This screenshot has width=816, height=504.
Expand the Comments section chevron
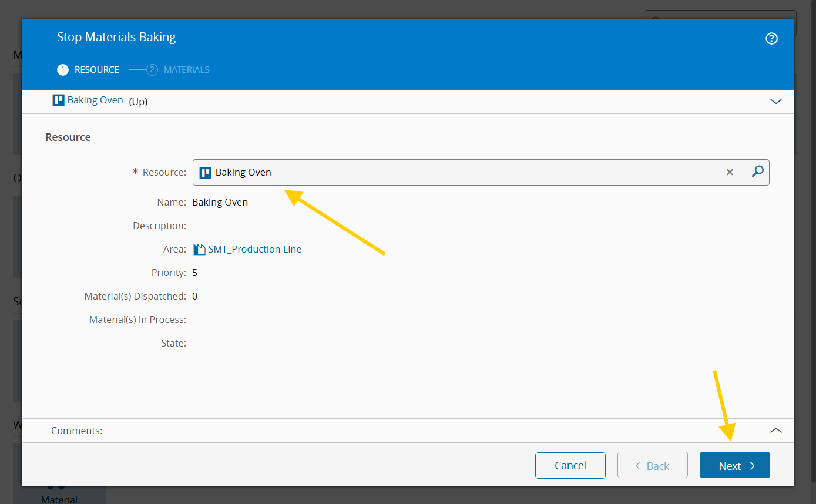775,431
